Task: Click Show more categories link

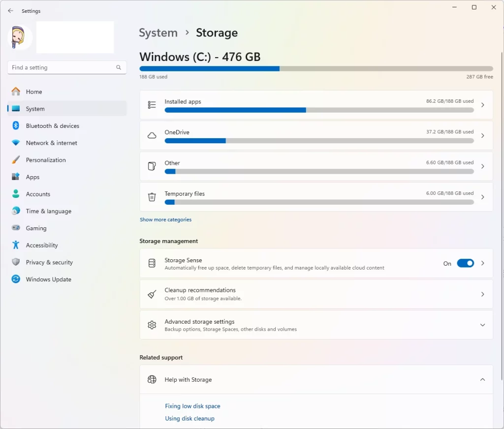Action: point(165,219)
